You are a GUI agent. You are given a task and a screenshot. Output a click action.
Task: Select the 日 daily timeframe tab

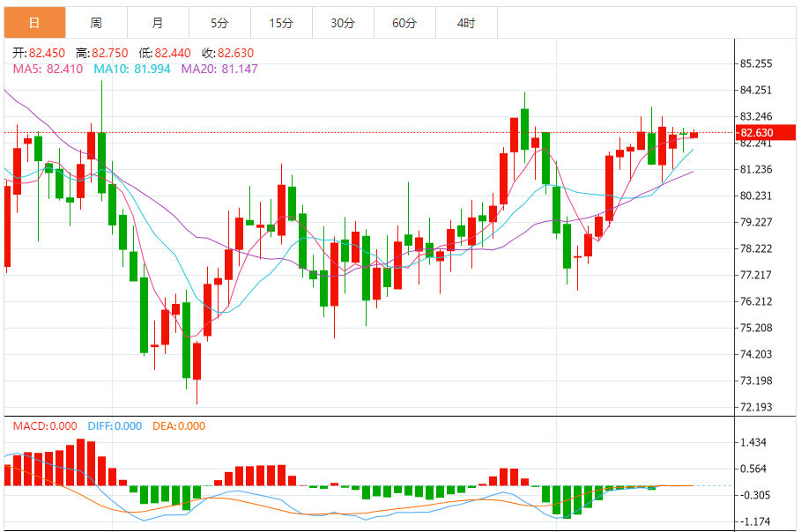(34, 23)
